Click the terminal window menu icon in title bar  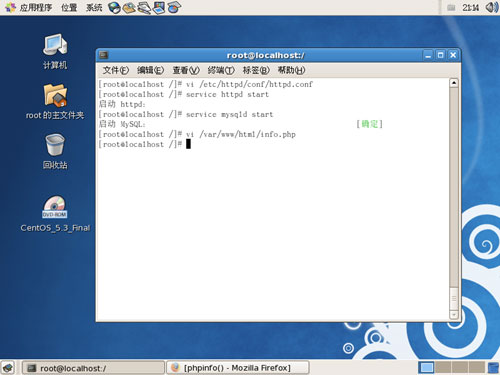104,55
